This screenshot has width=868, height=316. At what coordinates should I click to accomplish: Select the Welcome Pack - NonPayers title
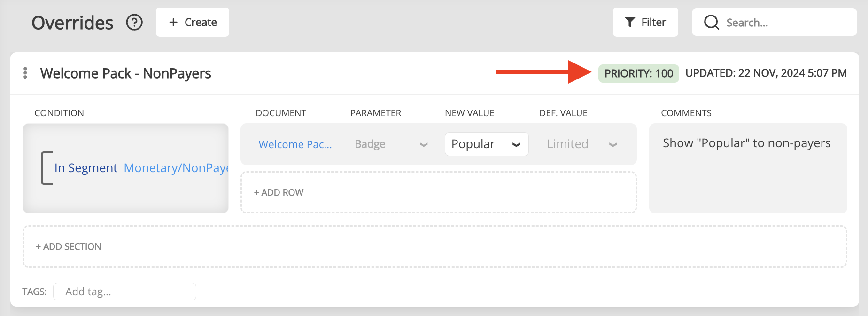pyautogui.click(x=125, y=73)
